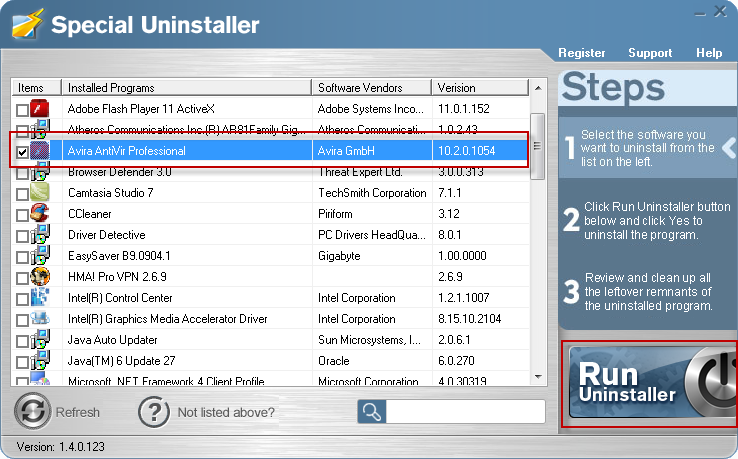Click the Adobe Flash Player program icon
Viewport: 738px width, 459px height.
(40, 108)
